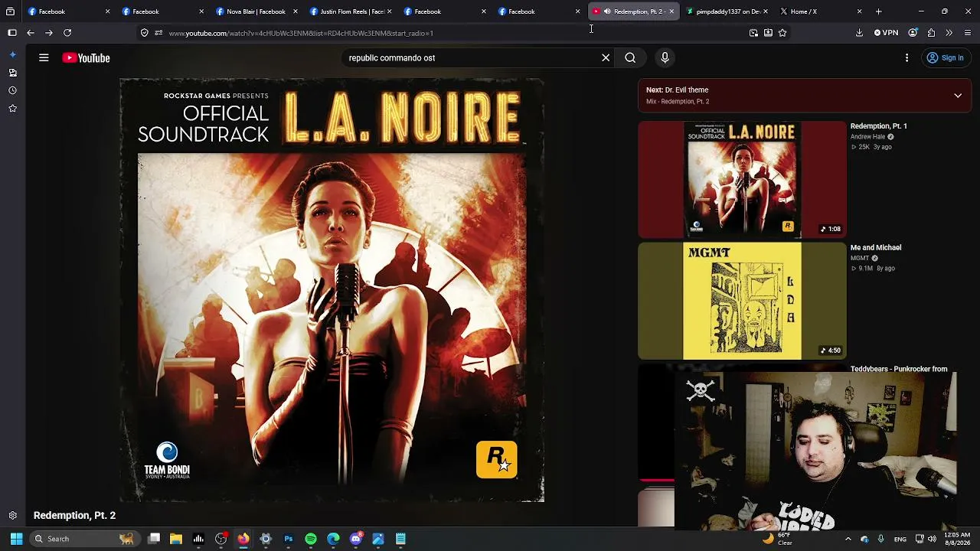
Task: Open the browser main menu icon
Action: pyautogui.click(x=968, y=33)
